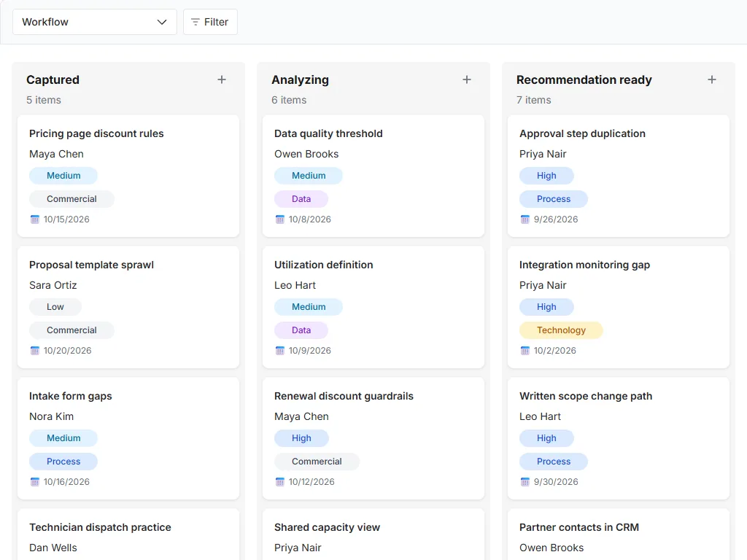Click calendar icon next to 10/9/2026

[x=279, y=351]
